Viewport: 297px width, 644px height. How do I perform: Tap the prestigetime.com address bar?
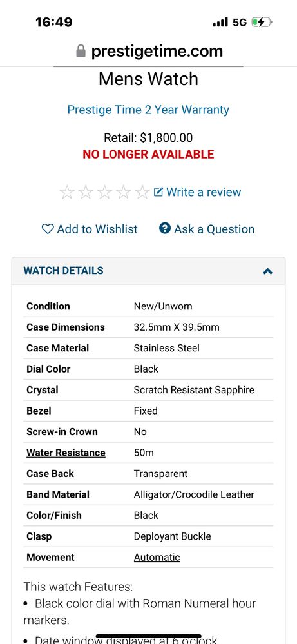[x=149, y=51]
